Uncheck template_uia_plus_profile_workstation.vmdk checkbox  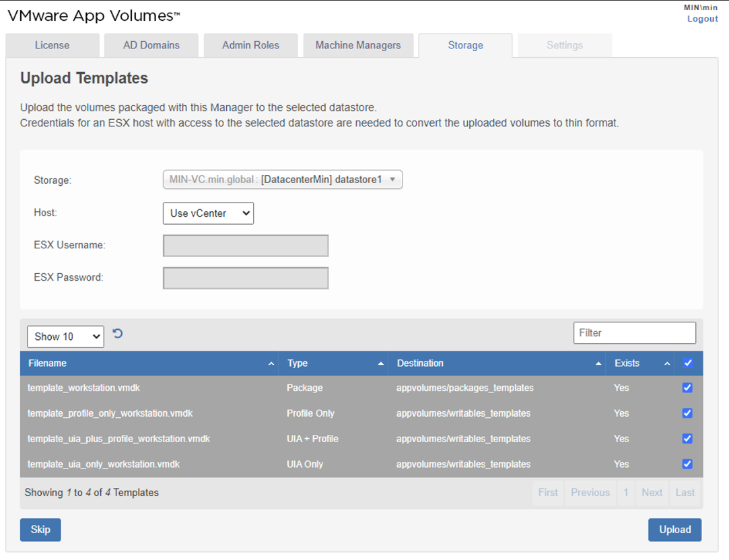tap(687, 439)
